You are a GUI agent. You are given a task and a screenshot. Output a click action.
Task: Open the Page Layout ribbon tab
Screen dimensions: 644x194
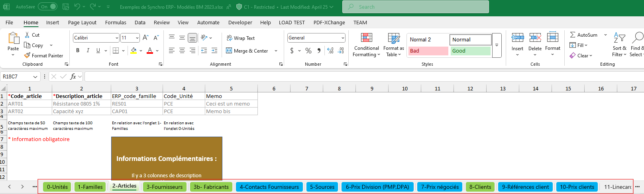click(82, 23)
